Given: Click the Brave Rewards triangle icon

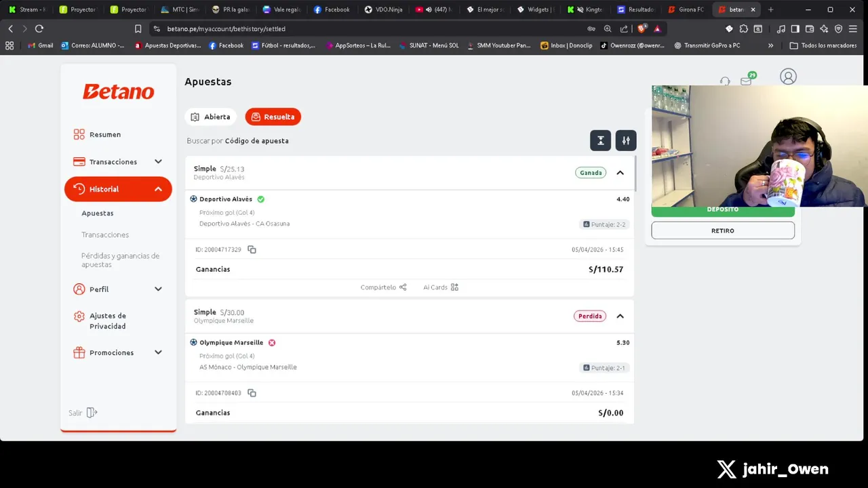Looking at the screenshot, I should point(657,28).
